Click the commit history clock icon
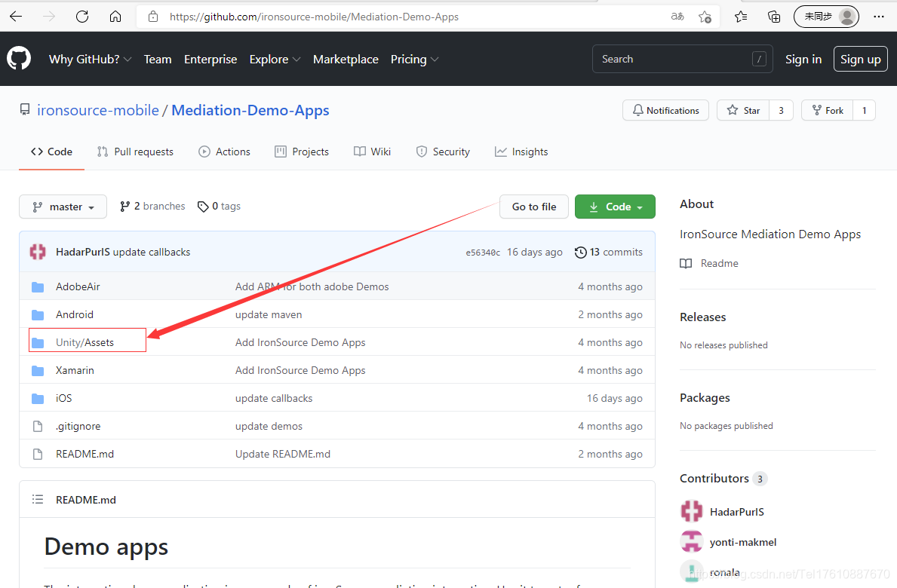The height and width of the screenshot is (588, 897). click(581, 252)
